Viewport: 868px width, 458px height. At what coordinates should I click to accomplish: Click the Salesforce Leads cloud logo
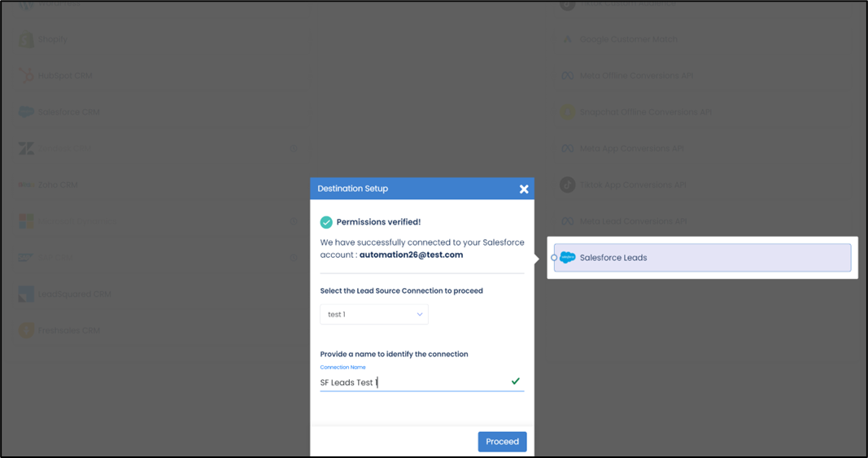click(567, 258)
